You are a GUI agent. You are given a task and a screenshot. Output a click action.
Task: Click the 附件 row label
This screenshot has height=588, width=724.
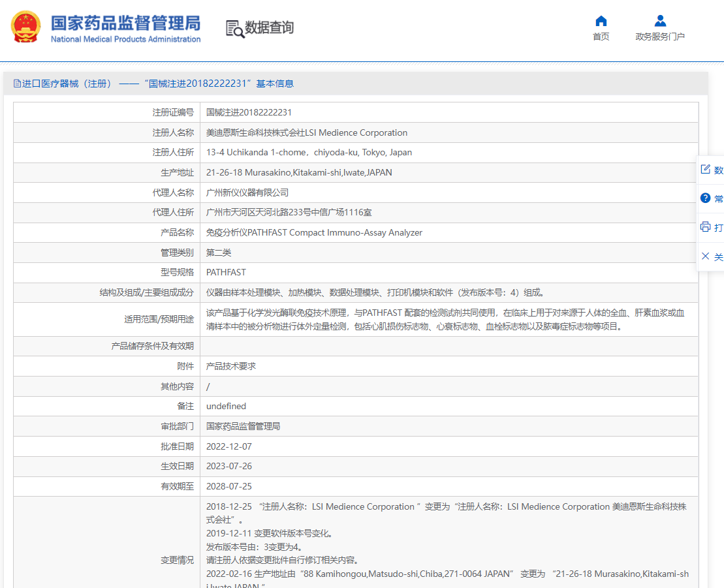click(x=185, y=366)
